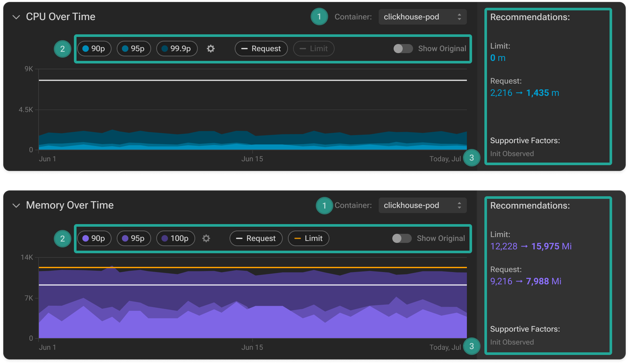The width and height of the screenshot is (629, 364).
Task: Click the disabled CPU Limit chip
Action: [x=314, y=49]
